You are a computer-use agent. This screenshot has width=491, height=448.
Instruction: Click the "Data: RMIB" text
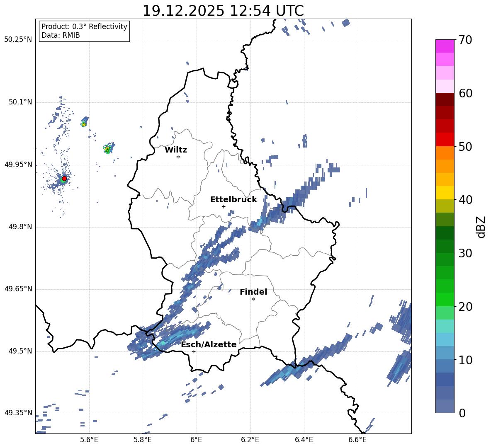click(x=61, y=35)
